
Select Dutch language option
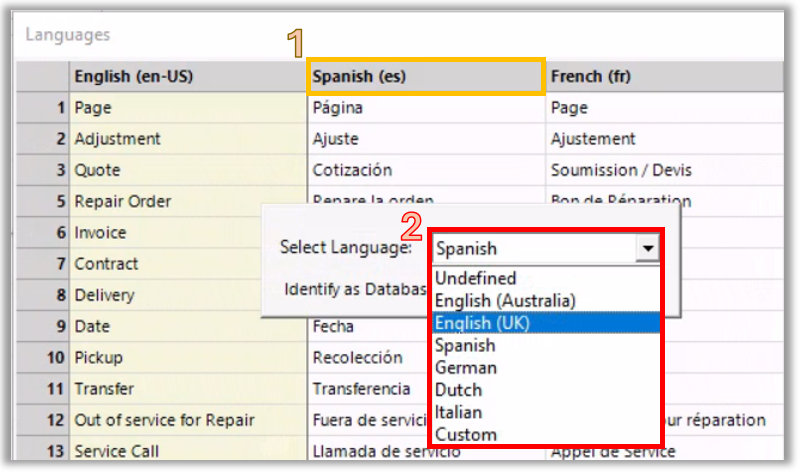tap(458, 390)
